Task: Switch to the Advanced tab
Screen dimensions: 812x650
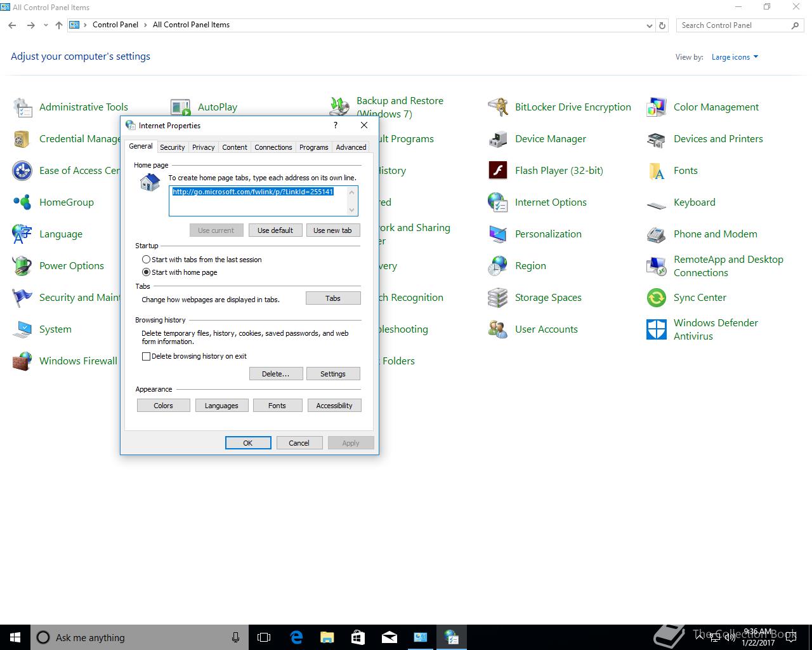Action: click(x=351, y=147)
